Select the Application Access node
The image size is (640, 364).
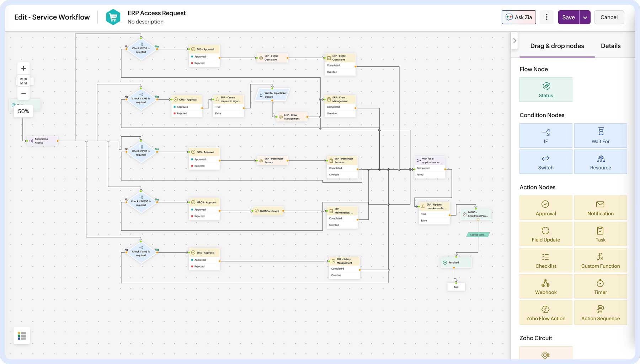[x=42, y=141]
